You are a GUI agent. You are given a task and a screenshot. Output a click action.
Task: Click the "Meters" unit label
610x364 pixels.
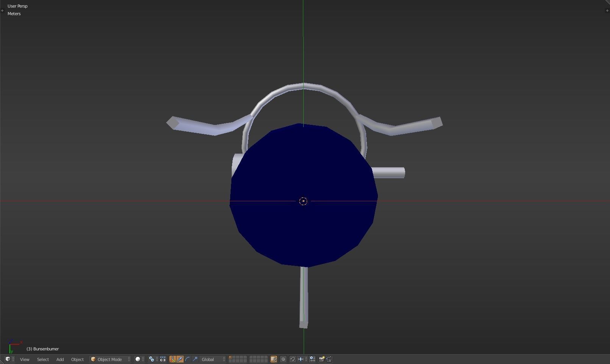pos(14,14)
